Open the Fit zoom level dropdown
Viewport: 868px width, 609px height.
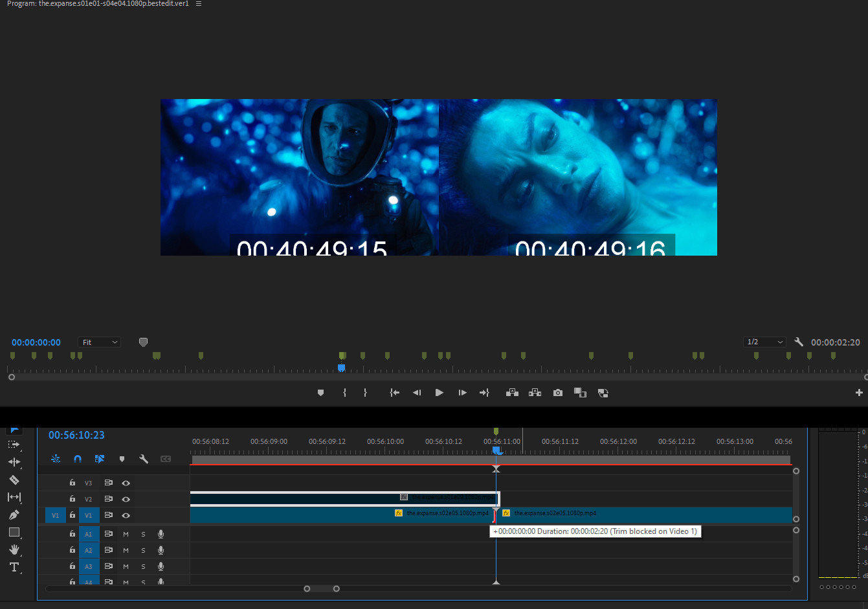tap(100, 342)
